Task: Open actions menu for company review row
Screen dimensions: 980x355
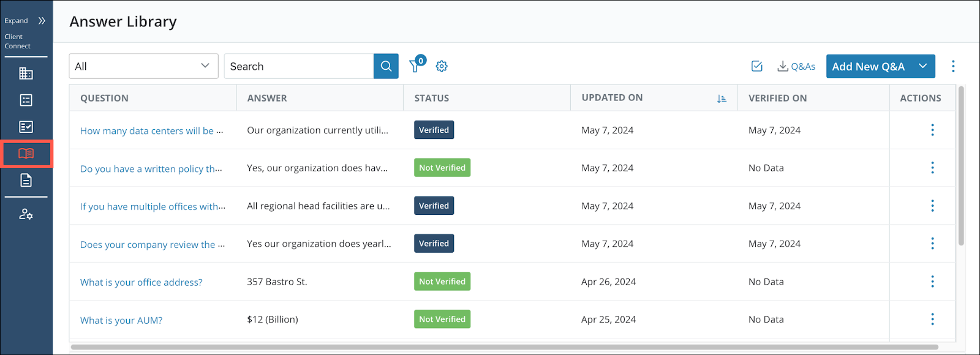Action: pyautogui.click(x=932, y=244)
